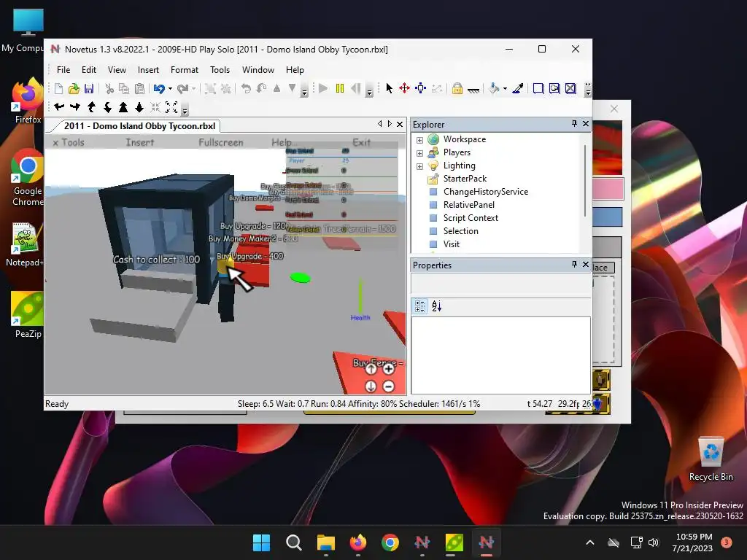
Task: Expand the Players node in Explorer
Action: coord(419,153)
